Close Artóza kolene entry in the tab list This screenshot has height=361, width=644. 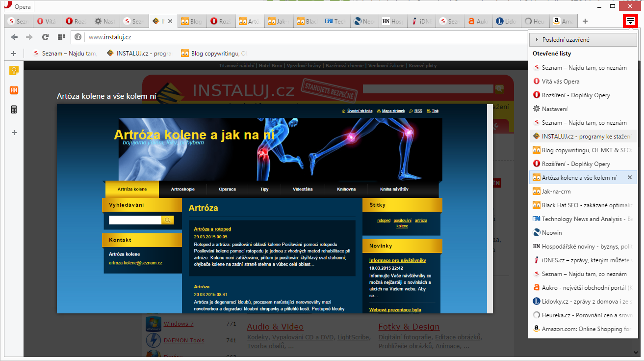tap(630, 177)
